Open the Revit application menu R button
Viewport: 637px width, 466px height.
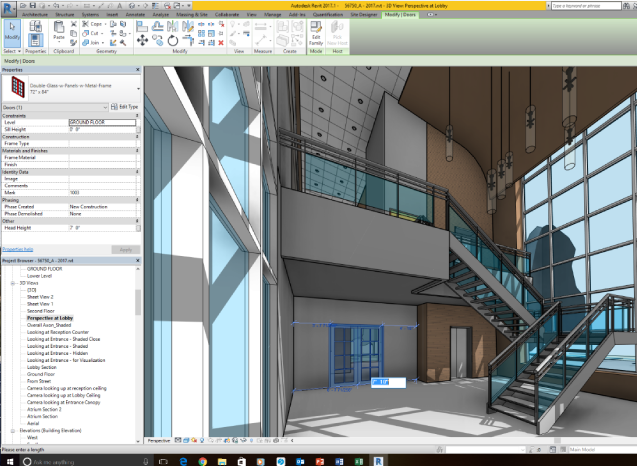click(x=8, y=7)
